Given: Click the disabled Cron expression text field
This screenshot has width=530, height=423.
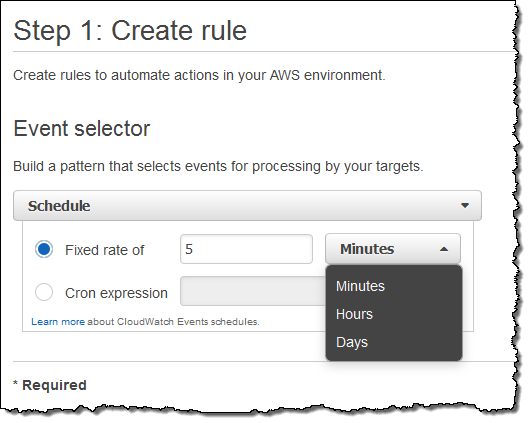Looking at the screenshot, I should [x=253, y=291].
